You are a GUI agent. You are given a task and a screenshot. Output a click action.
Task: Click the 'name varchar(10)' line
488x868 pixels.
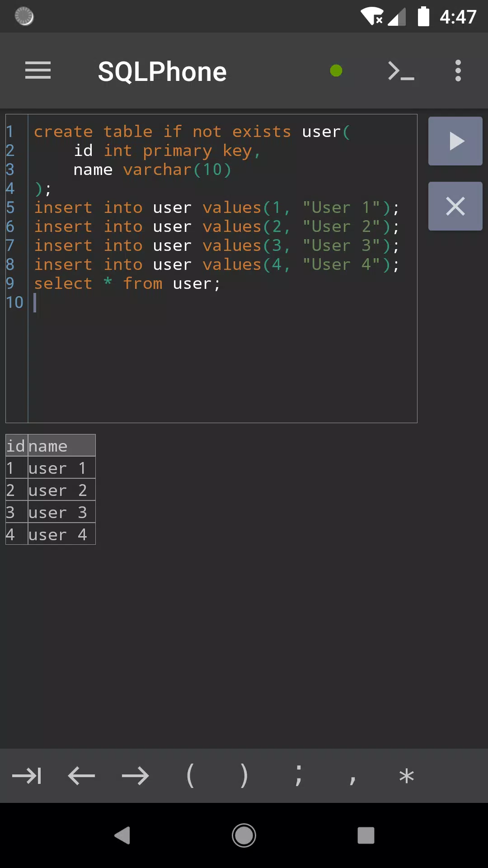tap(152, 170)
